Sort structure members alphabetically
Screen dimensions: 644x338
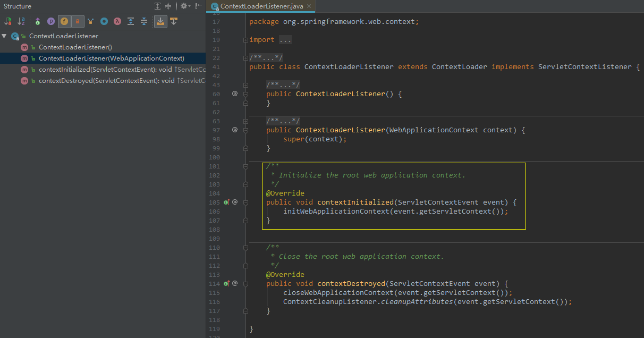pos(21,21)
